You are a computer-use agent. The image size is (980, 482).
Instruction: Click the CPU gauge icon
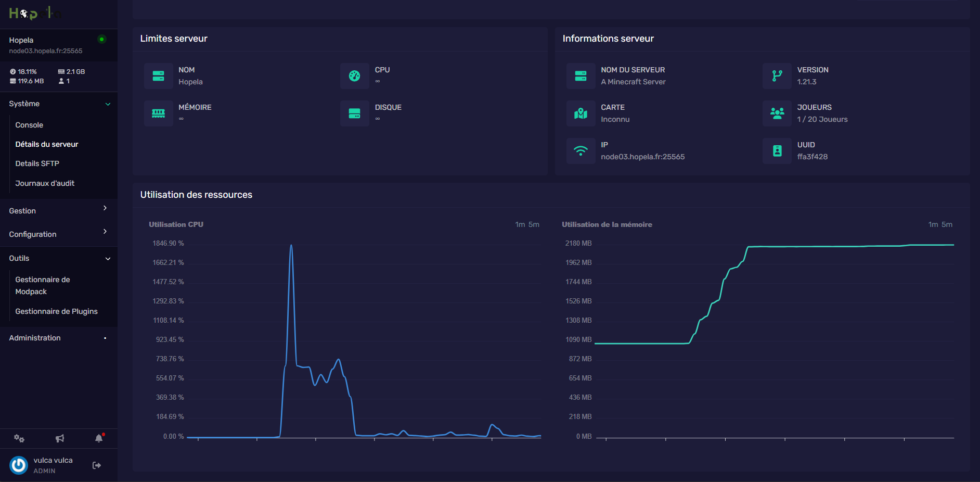point(355,76)
